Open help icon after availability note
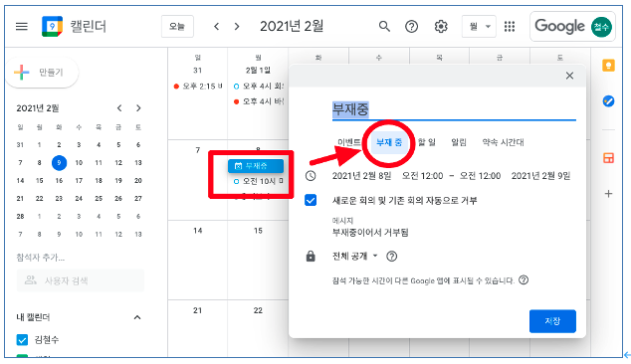Image resolution: width=631 pixels, height=364 pixels. pyautogui.click(x=524, y=279)
